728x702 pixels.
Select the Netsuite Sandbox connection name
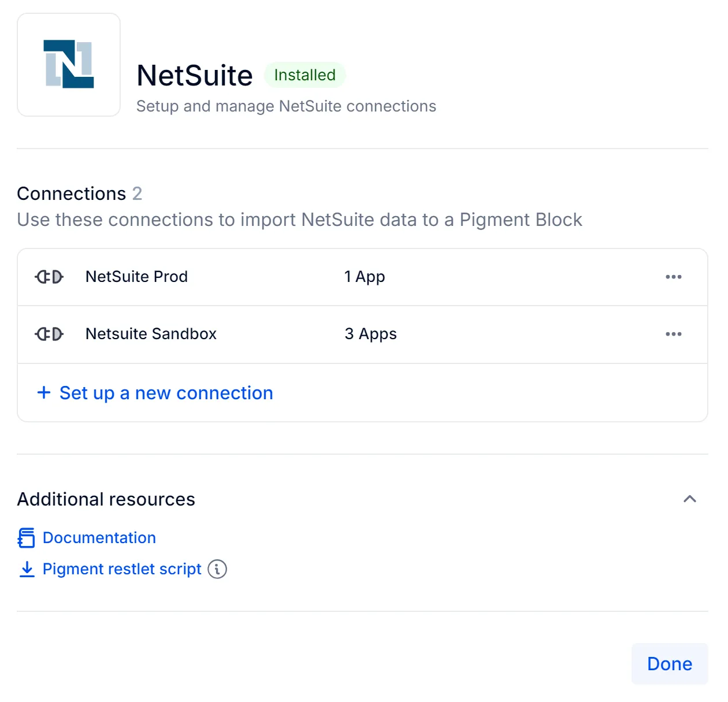[151, 334]
